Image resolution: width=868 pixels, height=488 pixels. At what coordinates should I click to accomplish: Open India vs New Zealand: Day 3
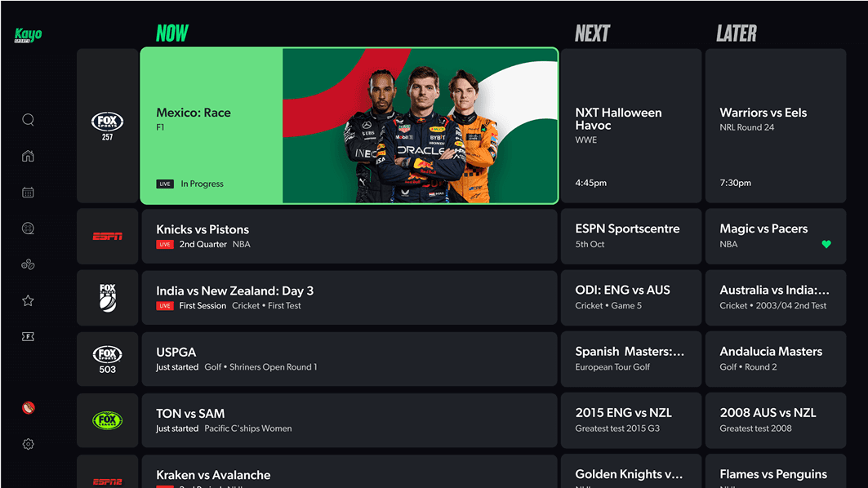(349, 298)
